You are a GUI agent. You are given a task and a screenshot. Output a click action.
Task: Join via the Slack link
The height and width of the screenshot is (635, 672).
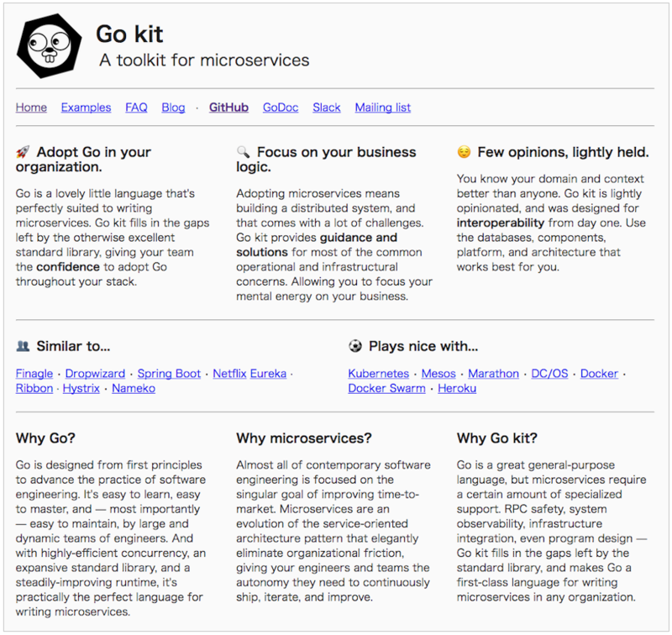326,108
